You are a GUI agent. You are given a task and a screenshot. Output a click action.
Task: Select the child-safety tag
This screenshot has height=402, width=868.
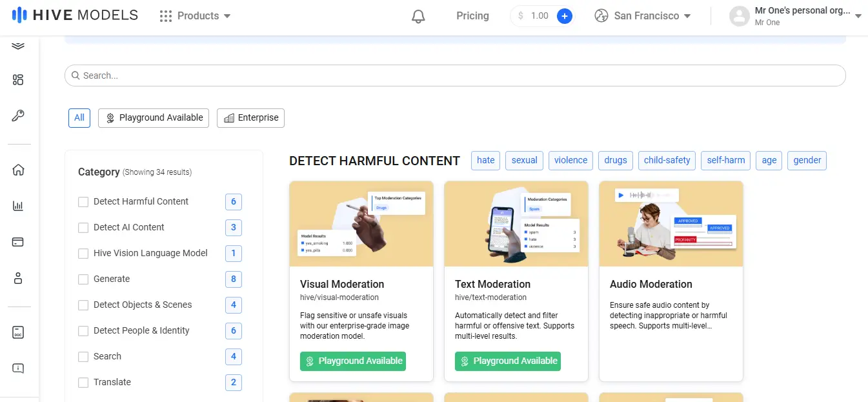[667, 160]
